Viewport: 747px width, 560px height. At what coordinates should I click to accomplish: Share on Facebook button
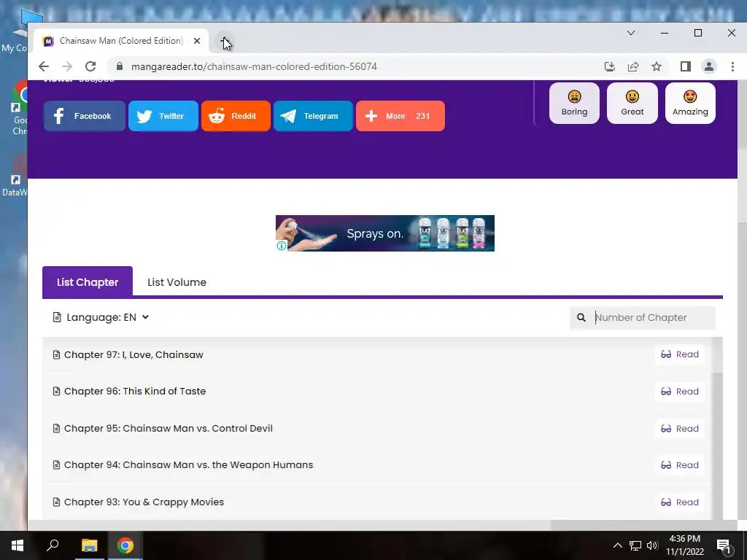coord(85,116)
